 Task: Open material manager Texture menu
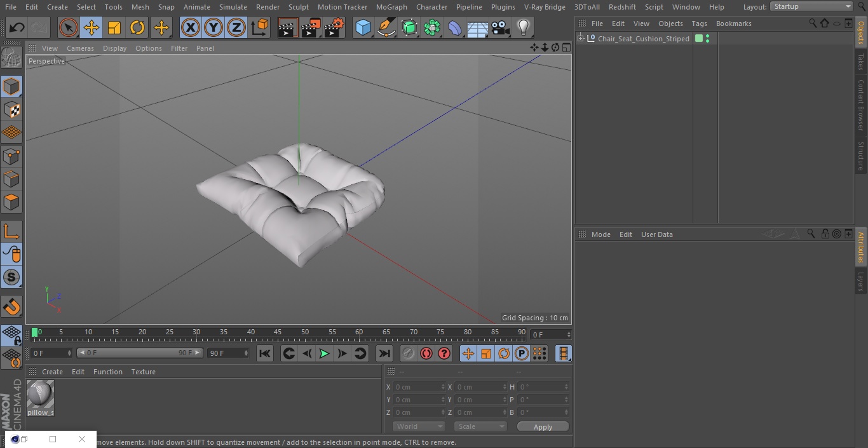coord(143,372)
